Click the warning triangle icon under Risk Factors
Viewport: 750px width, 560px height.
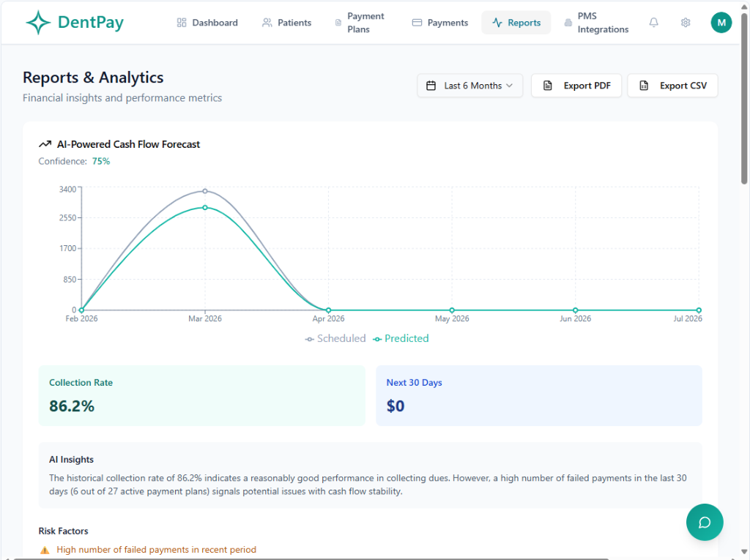(x=45, y=550)
